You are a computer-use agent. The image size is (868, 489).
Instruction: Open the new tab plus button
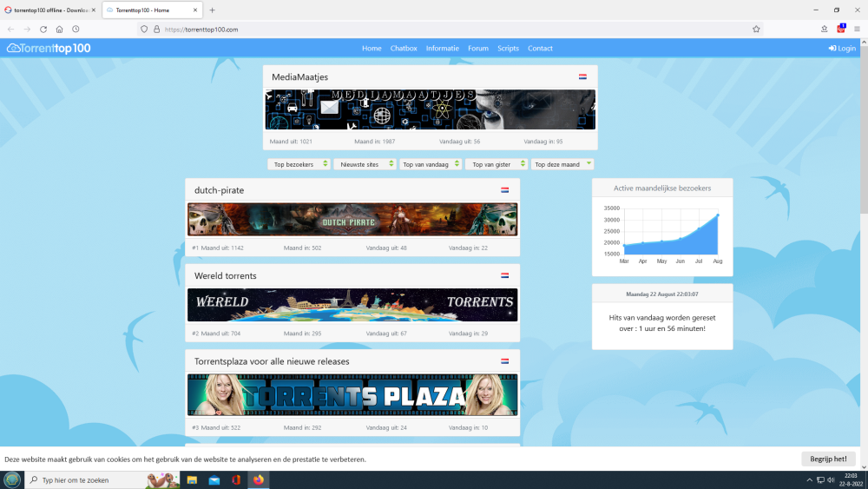pyautogui.click(x=212, y=10)
